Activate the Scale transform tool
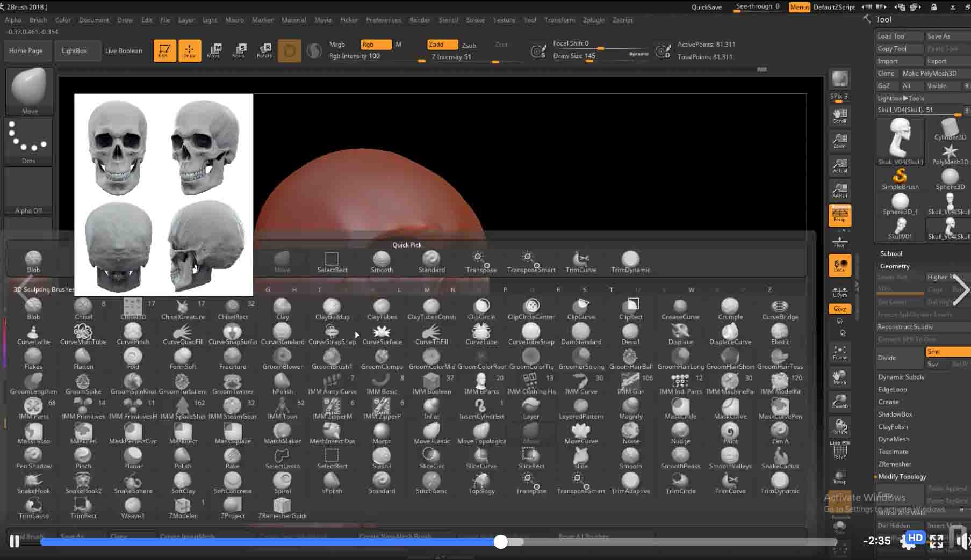This screenshot has width=971, height=560. point(239,50)
